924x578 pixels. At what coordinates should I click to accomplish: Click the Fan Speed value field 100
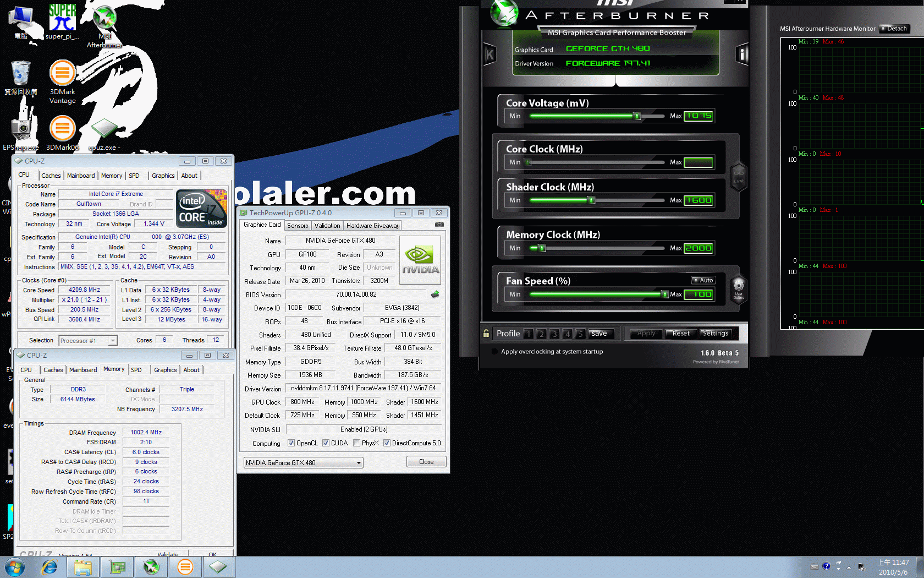coord(698,294)
